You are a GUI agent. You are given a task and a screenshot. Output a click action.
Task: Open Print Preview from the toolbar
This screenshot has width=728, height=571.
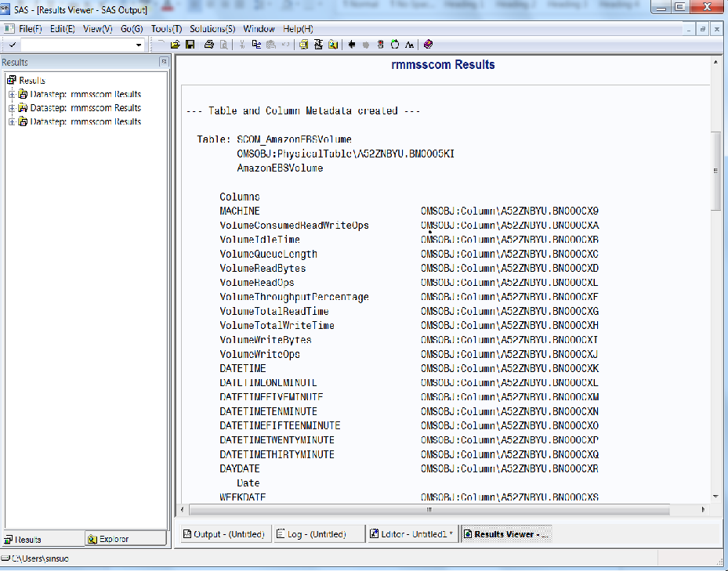[x=224, y=44]
